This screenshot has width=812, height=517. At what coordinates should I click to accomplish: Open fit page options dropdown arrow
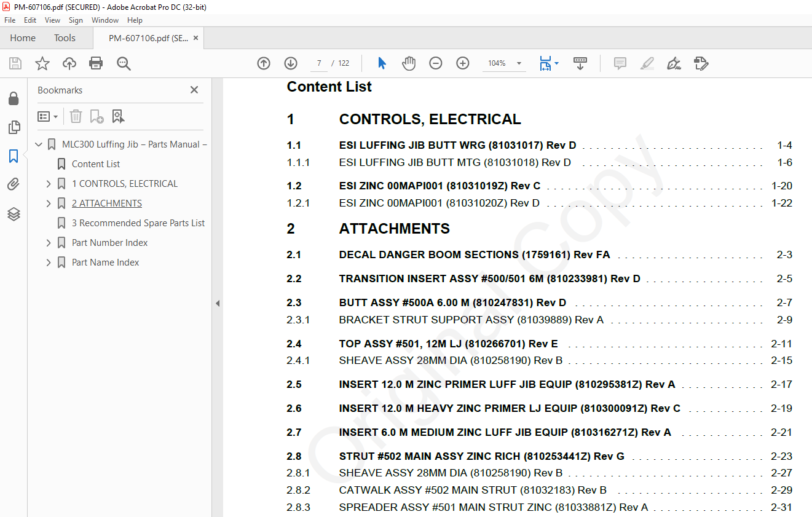click(556, 63)
